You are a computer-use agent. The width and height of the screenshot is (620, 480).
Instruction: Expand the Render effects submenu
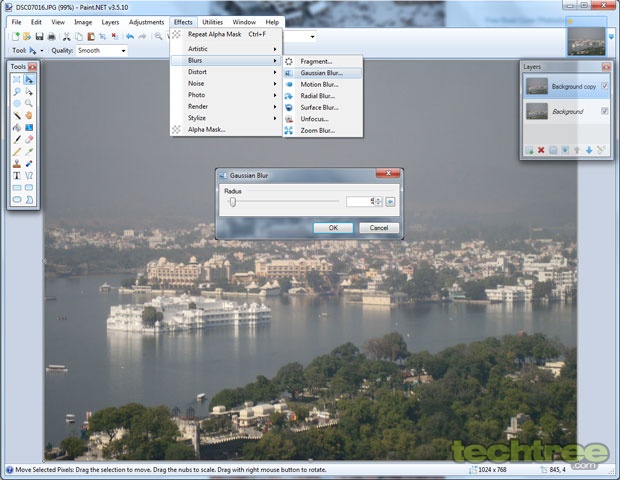point(226,106)
